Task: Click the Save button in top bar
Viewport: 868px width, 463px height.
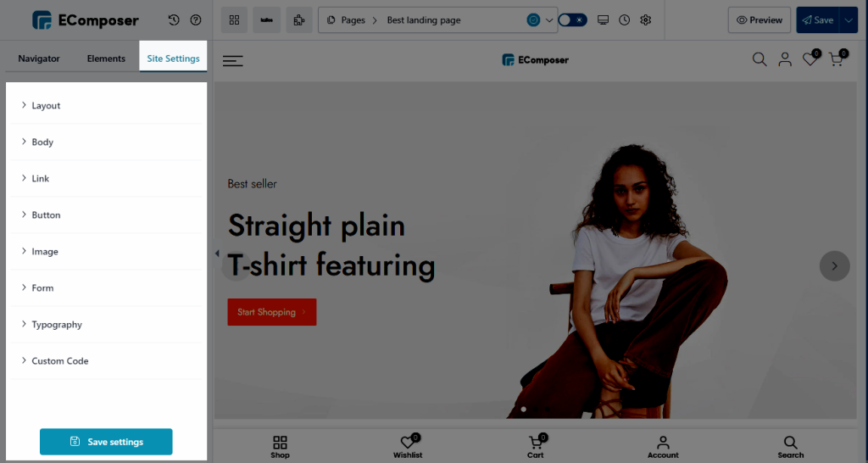Action: tap(818, 20)
